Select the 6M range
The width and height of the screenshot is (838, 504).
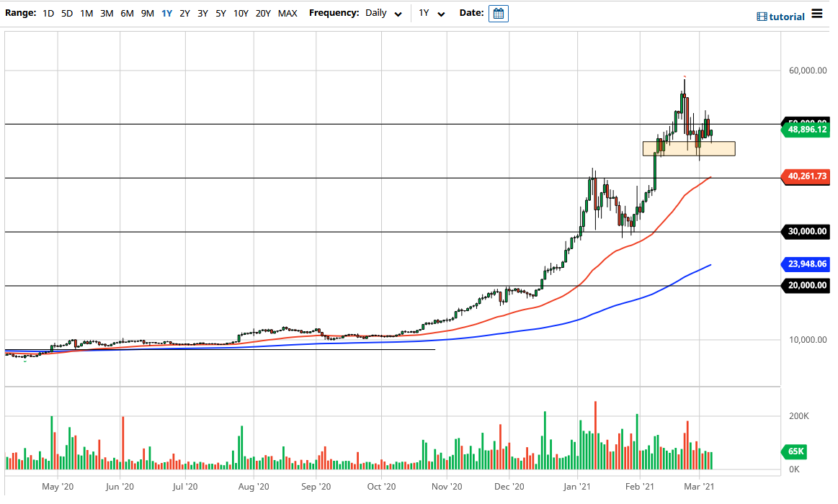tap(127, 13)
